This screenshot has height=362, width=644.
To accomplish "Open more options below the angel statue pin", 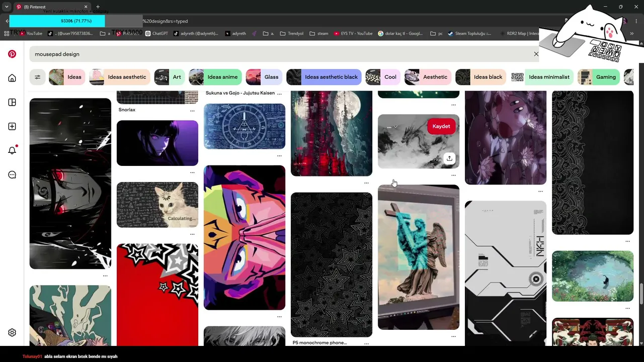I will [x=453, y=336].
